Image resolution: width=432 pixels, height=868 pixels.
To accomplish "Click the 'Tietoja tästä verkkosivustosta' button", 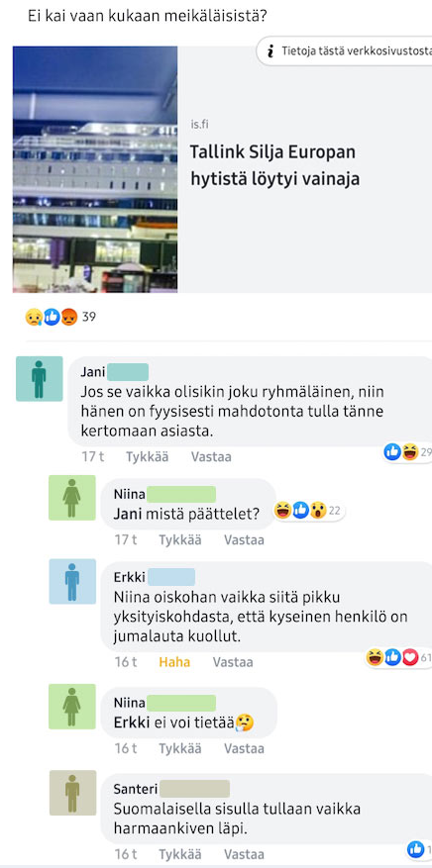I will coord(345,51).
